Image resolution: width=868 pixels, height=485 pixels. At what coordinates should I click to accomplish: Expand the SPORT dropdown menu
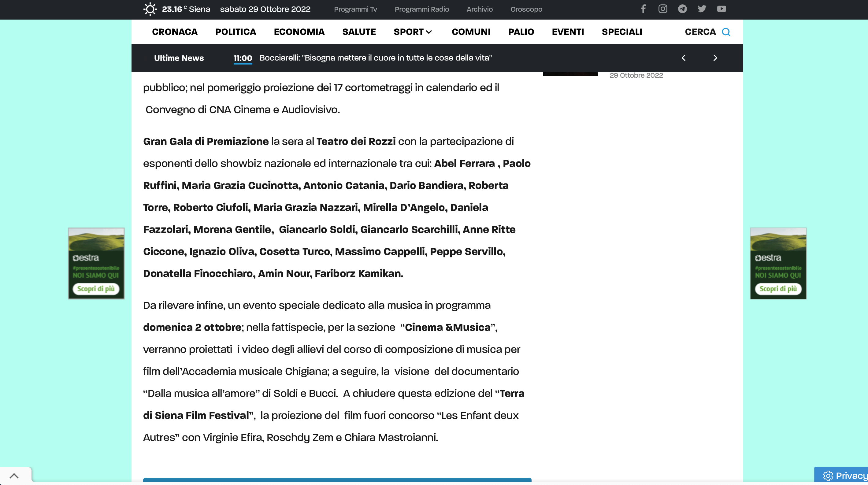pyautogui.click(x=413, y=32)
